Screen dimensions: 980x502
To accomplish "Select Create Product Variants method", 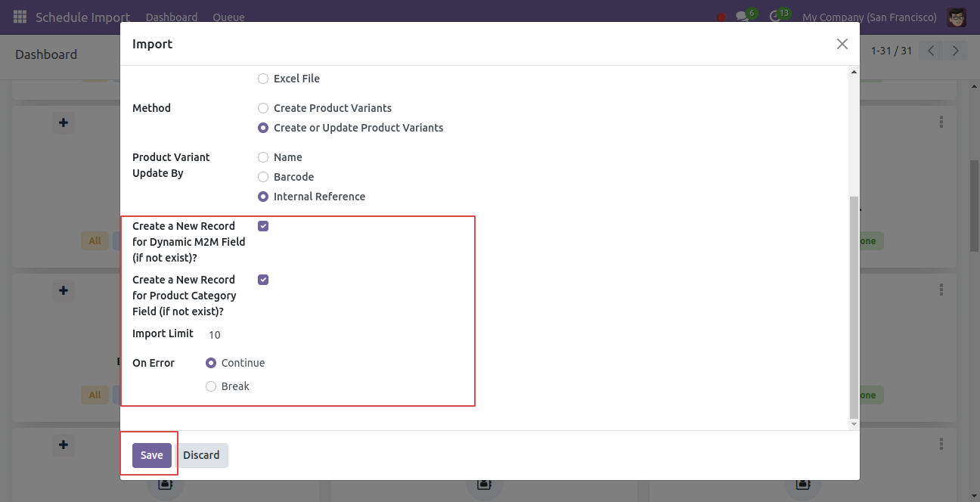I will pyautogui.click(x=263, y=108).
